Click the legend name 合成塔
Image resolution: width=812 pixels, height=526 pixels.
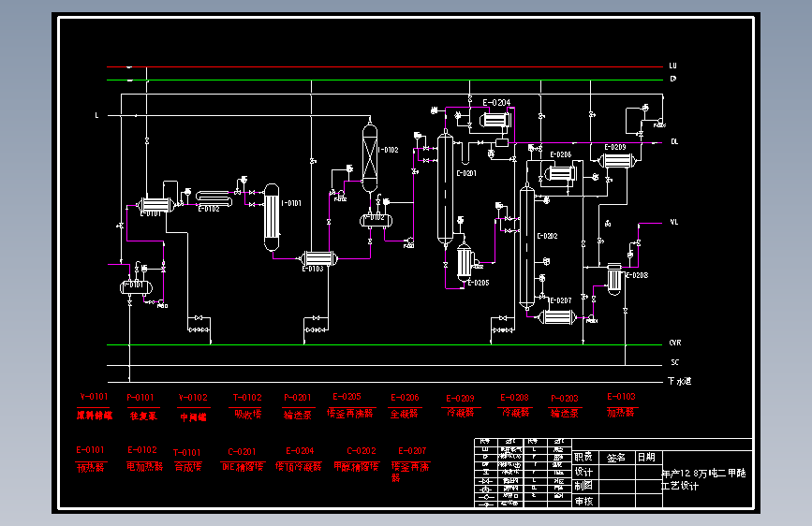tap(188, 467)
